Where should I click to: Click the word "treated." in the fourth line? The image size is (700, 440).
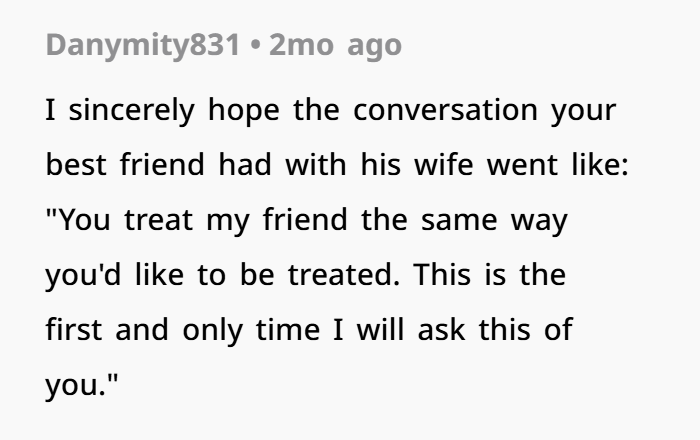point(344,274)
